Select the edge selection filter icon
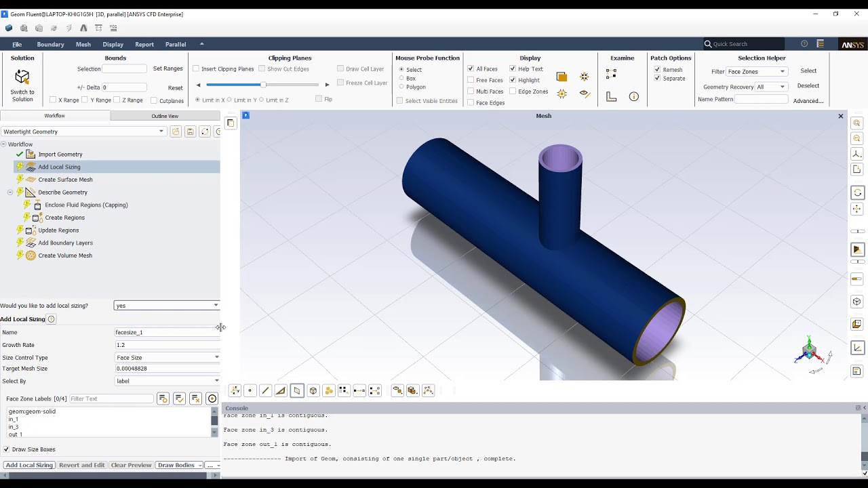The image size is (868, 488). point(265,390)
